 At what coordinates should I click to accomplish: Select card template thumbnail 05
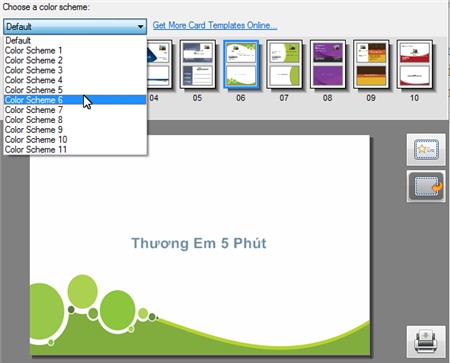click(198, 64)
